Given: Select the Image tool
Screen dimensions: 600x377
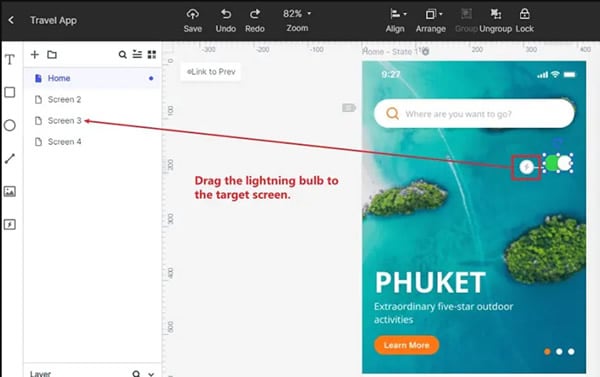Looking at the screenshot, I should click(x=10, y=191).
